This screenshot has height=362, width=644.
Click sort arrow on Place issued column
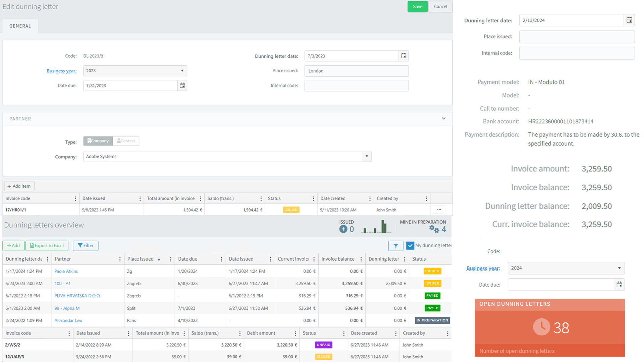point(159,259)
